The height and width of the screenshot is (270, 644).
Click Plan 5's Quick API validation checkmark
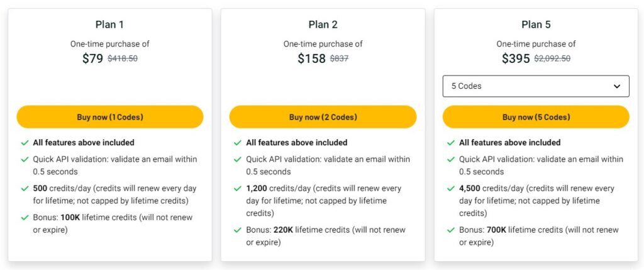[450, 159]
